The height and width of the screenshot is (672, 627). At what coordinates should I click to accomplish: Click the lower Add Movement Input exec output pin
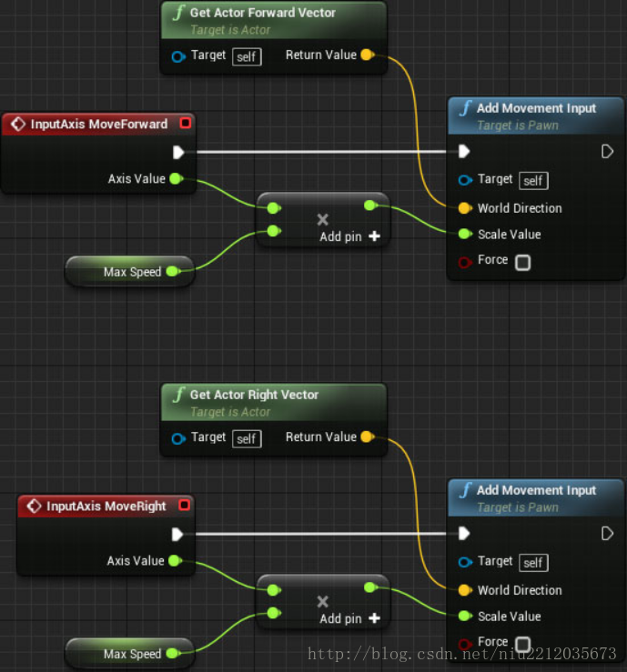pos(607,534)
